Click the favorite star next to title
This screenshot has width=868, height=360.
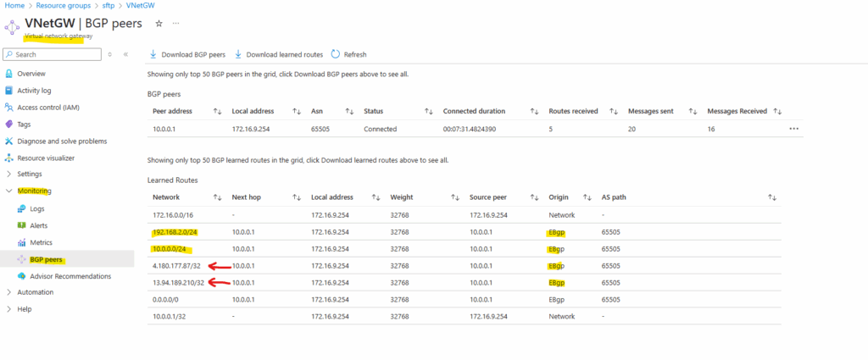tap(159, 24)
